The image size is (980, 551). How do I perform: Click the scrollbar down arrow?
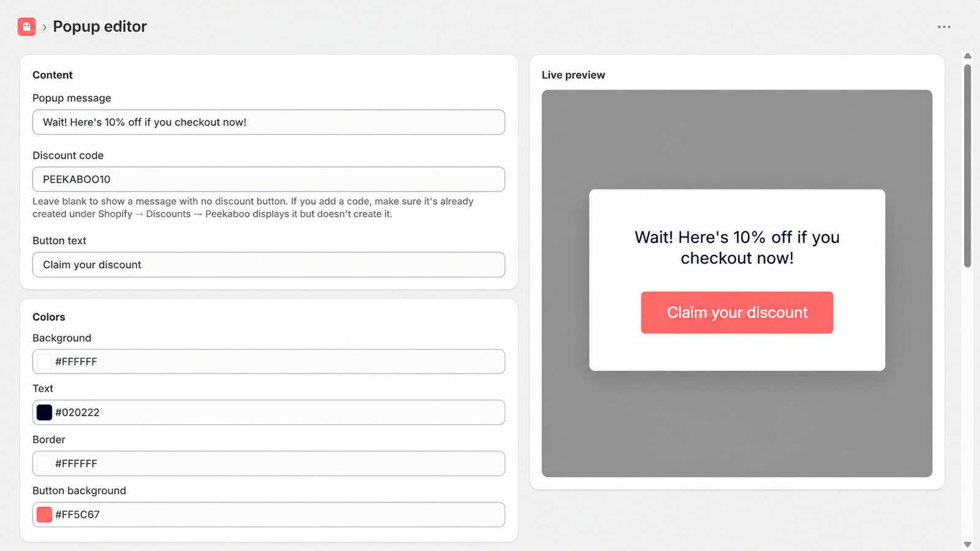968,544
